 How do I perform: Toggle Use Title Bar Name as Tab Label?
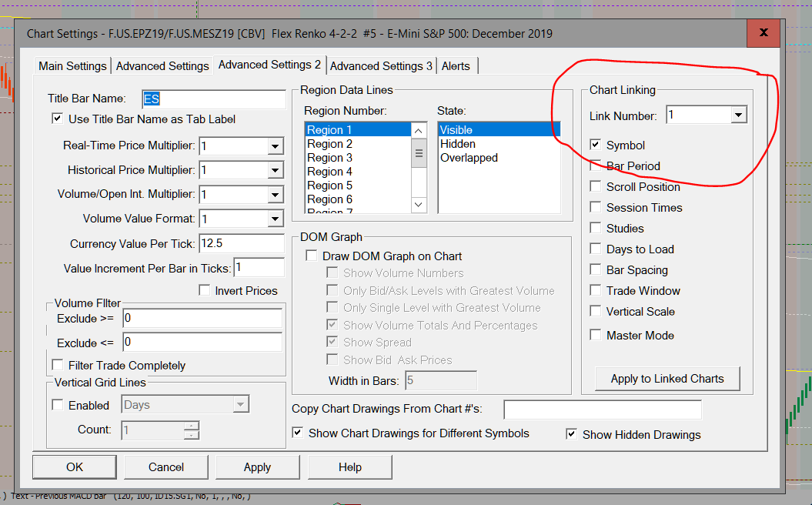pyautogui.click(x=58, y=119)
